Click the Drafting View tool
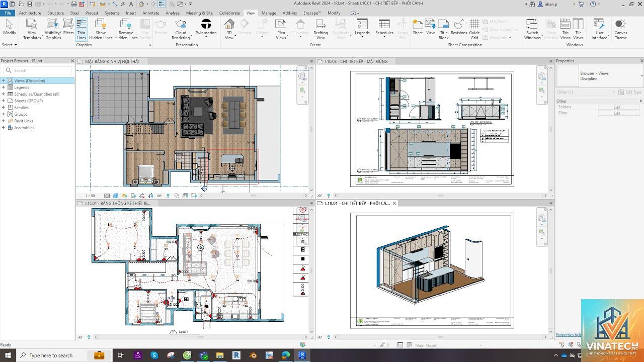Image resolution: width=644 pixels, height=362 pixels. [x=320, y=30]
